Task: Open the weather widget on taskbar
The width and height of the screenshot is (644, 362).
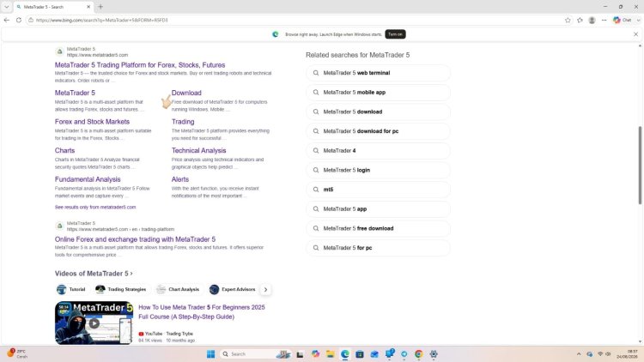Action: pos(16,353)
